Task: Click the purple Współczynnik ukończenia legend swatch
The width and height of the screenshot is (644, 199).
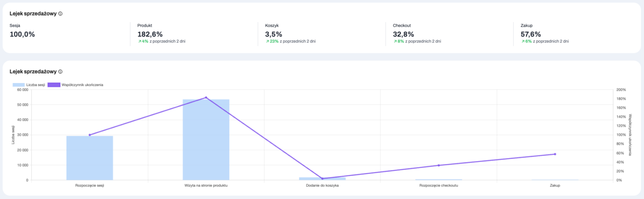Action: (55, 85)
